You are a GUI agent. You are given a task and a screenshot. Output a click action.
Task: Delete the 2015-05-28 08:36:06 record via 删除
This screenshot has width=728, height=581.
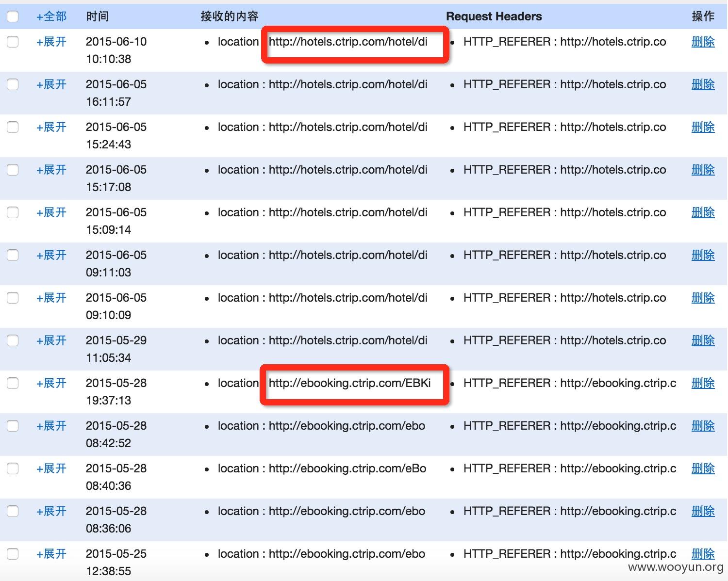[703, 511]
